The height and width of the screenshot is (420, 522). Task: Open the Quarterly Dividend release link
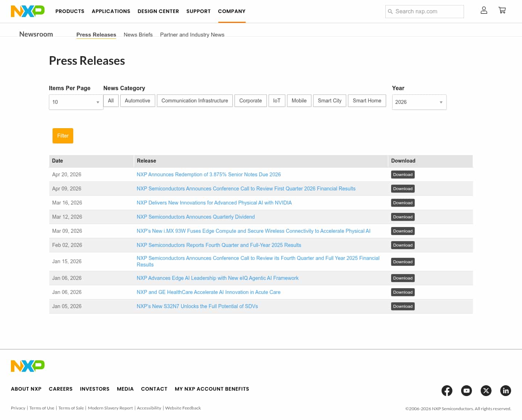196,217
